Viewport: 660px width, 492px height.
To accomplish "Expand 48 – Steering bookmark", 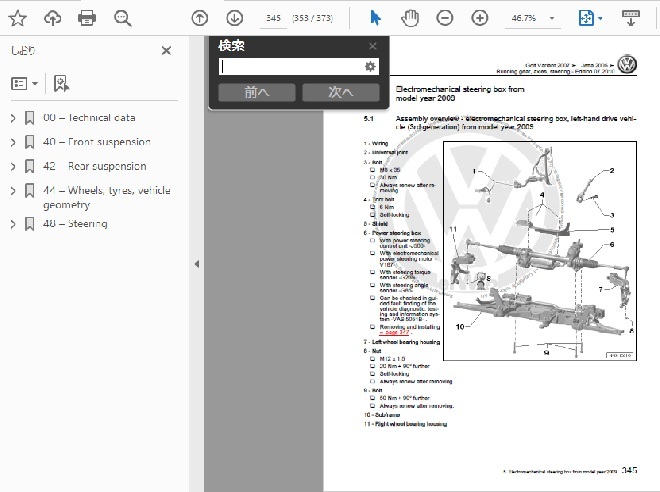I will point(13,224).
